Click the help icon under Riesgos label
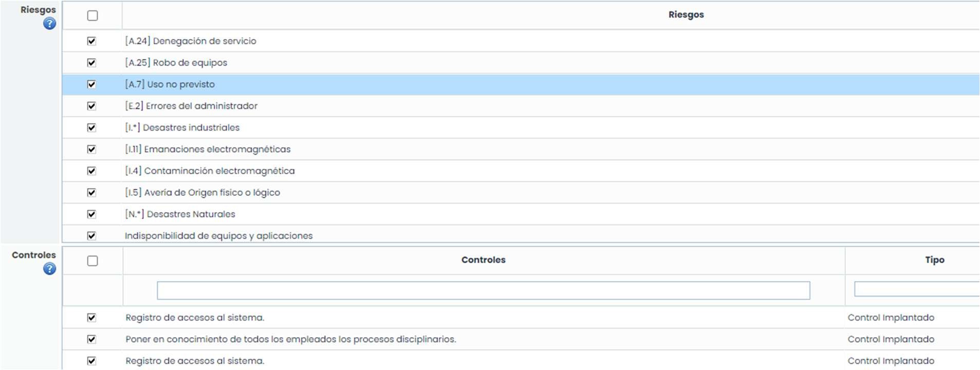 coord(49,24)
